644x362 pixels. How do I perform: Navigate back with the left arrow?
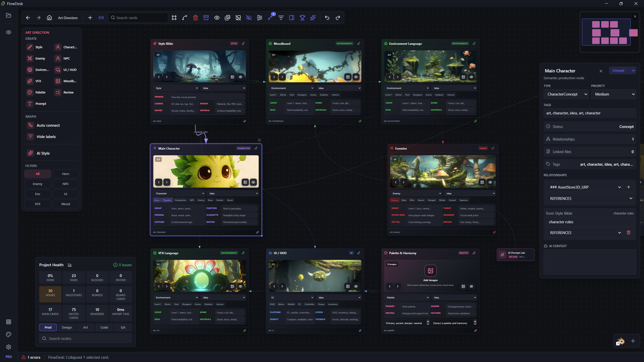[x=28, y=18]
